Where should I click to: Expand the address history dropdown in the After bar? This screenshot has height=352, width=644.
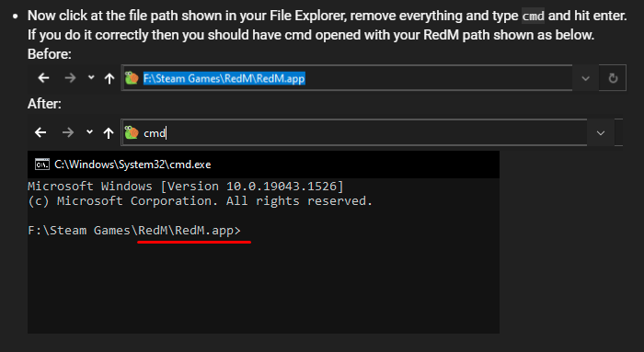pyautogui.click(x=601, y=133)
